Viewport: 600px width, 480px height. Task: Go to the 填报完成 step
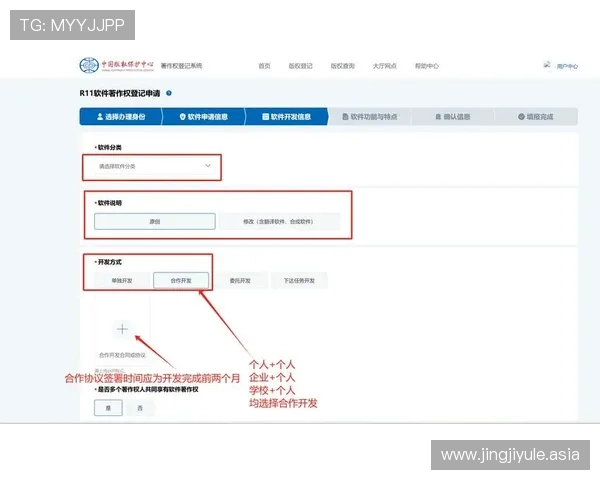(536, 117)
